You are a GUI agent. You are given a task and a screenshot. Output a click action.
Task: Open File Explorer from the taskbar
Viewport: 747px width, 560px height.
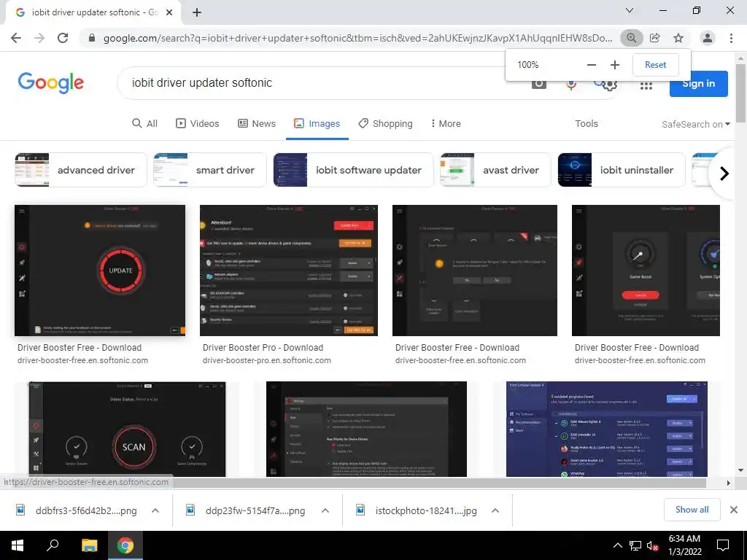(89, 545)
